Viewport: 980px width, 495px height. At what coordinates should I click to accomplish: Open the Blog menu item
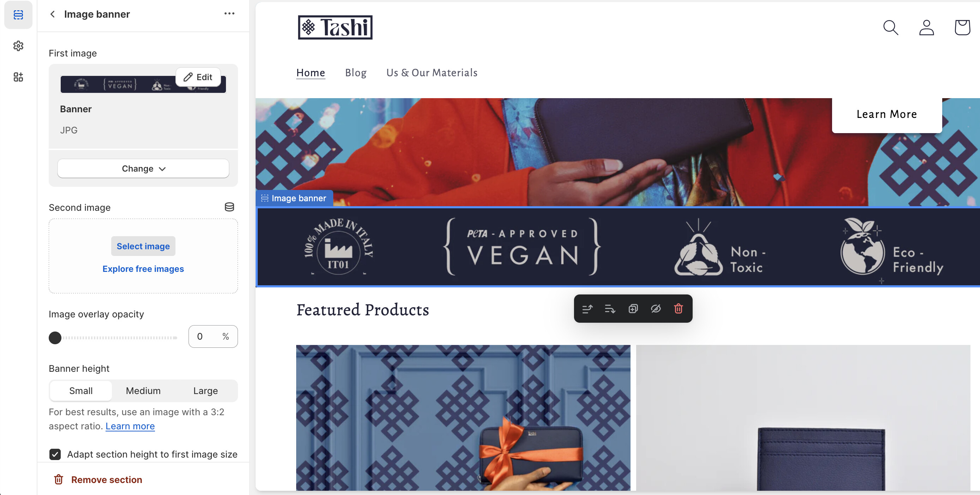tap(356, 73)
